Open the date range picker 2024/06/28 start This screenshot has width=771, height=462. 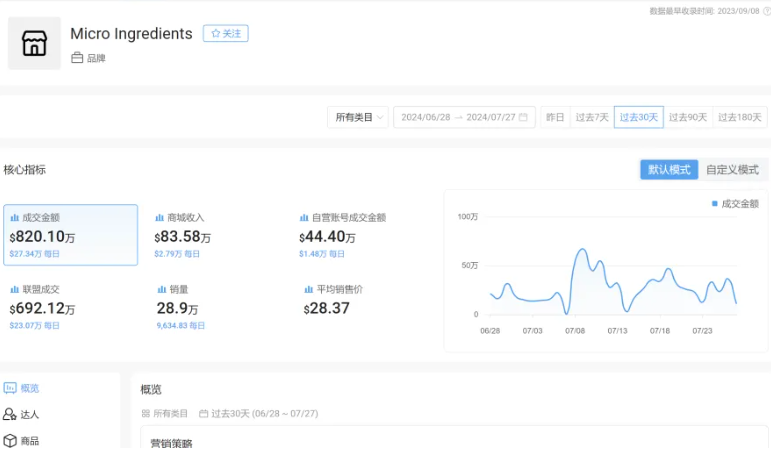pyautogui.click(x=425, y=118)
